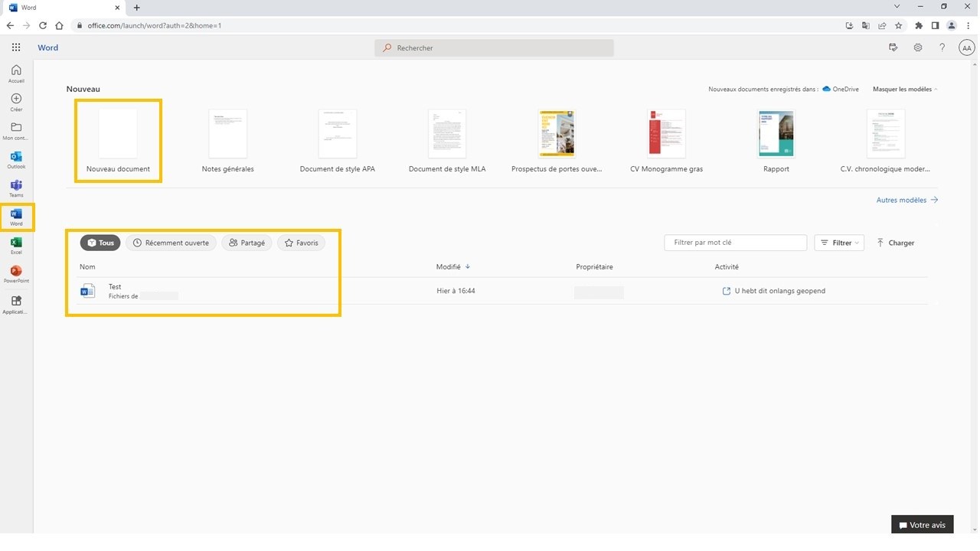Open the browser extensions puzzle icon

point(919,25)
